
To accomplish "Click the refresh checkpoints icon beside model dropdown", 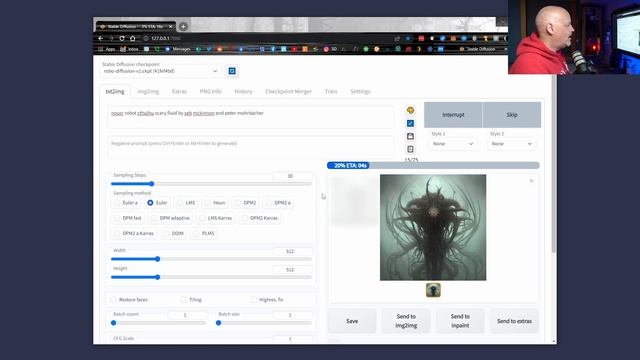I will (x=232, y=71).
